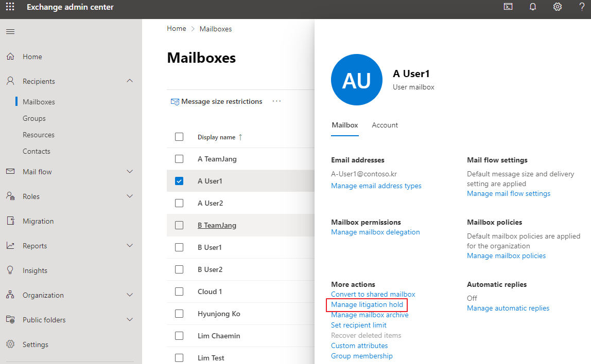Click Manage mailbox delegation link

point(375,232)
